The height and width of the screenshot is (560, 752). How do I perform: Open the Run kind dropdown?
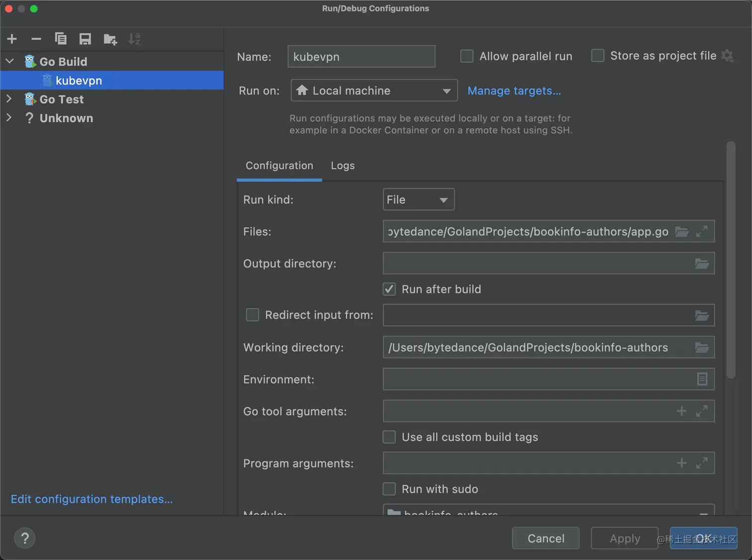(418, 199)
